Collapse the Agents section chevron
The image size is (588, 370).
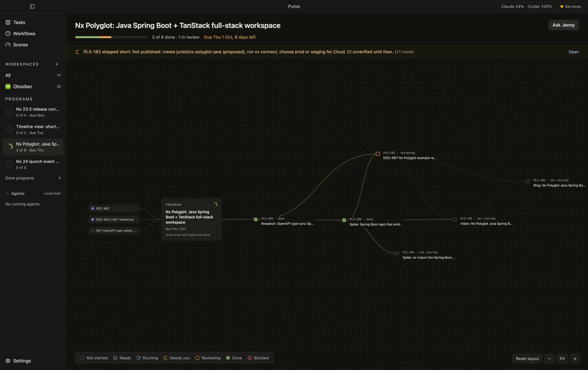coord(7,193)
